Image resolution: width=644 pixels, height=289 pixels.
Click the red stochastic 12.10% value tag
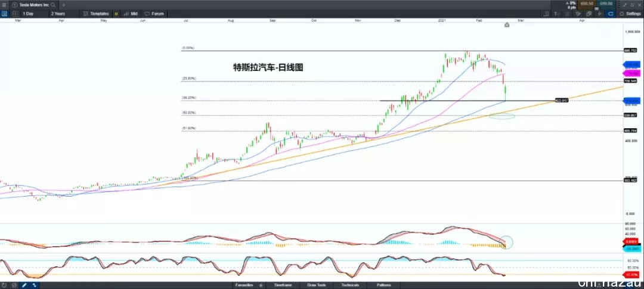[x=632, y=274]
